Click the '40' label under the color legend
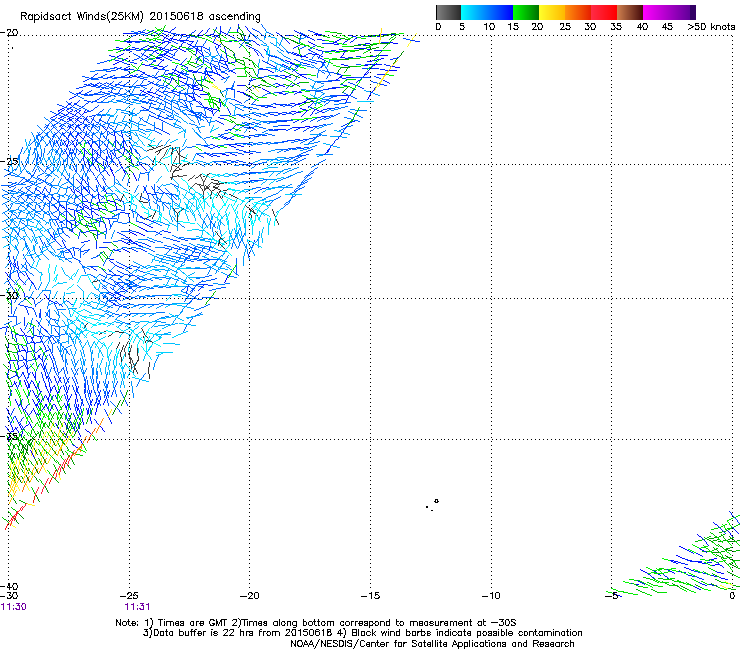The height and width of the screenshot is (650, 740). click(642, 27)
